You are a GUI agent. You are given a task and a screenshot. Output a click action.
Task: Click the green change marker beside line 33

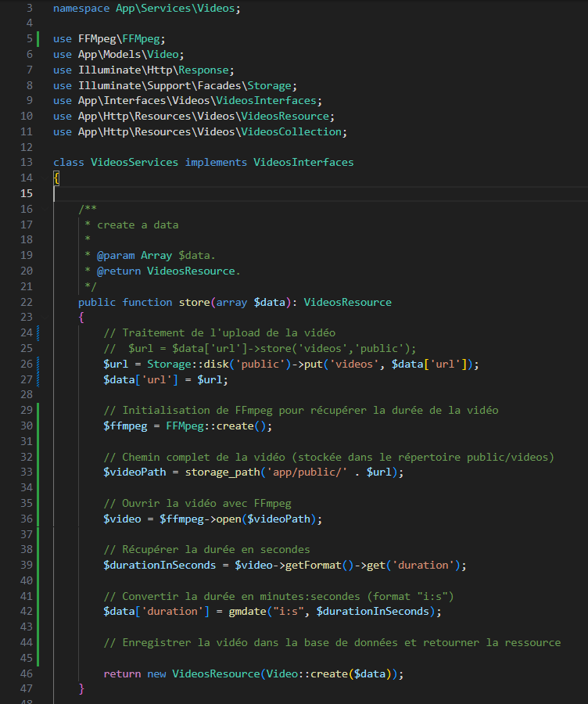[x=38, y=472]
